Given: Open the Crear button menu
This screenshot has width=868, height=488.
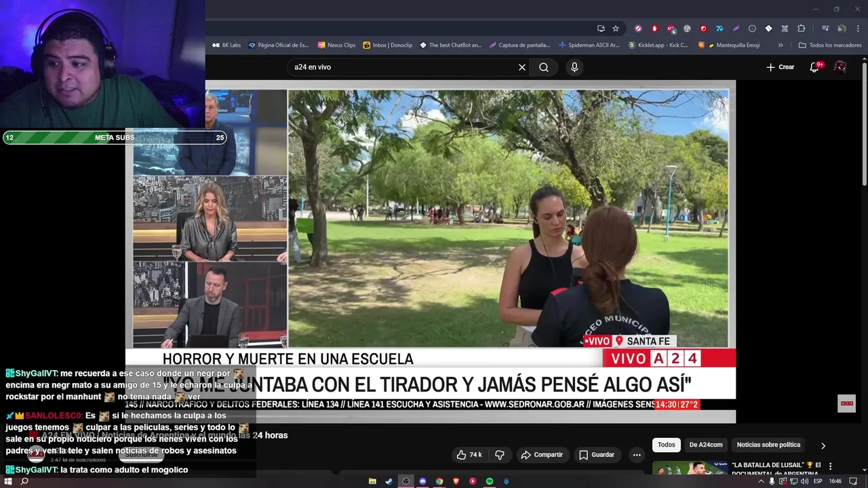Looking at the screenshot, I should coord(781,67).
